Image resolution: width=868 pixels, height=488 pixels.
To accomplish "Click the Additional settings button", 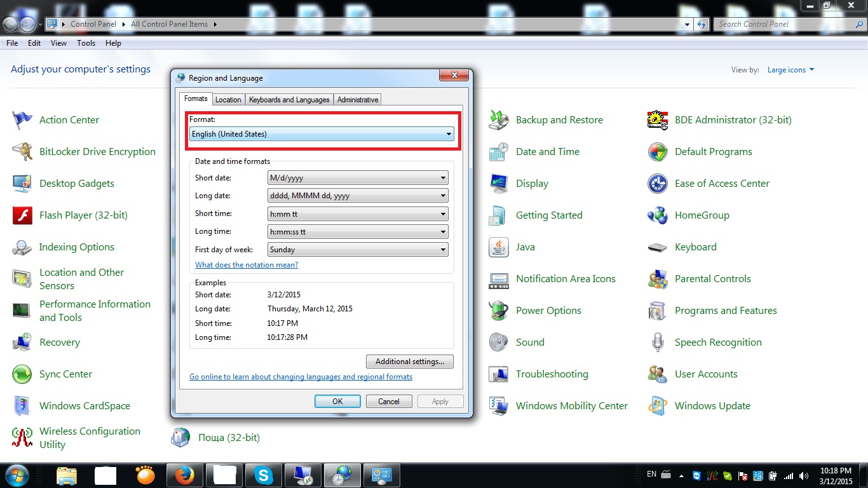I will [x=409, y=362].
